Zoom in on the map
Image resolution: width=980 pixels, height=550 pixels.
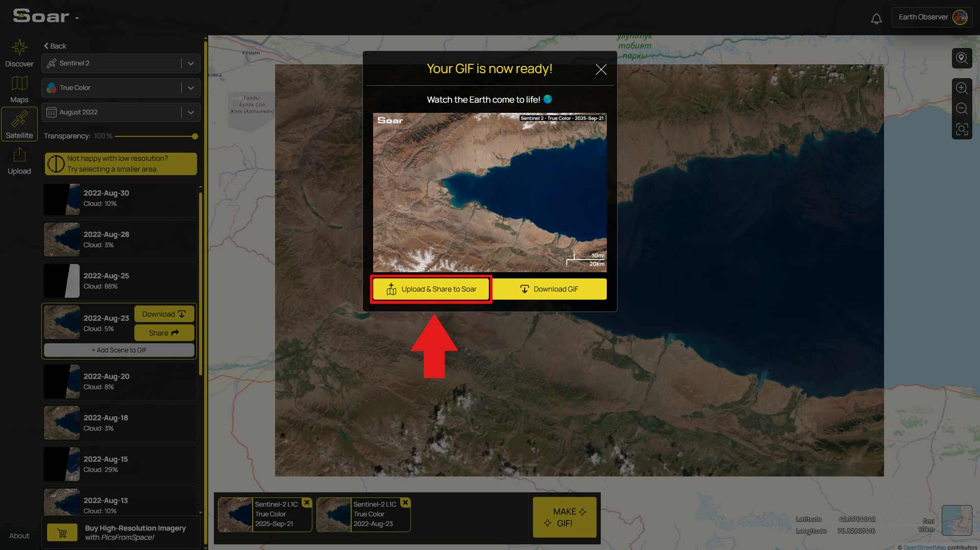[x=962, y=88]
